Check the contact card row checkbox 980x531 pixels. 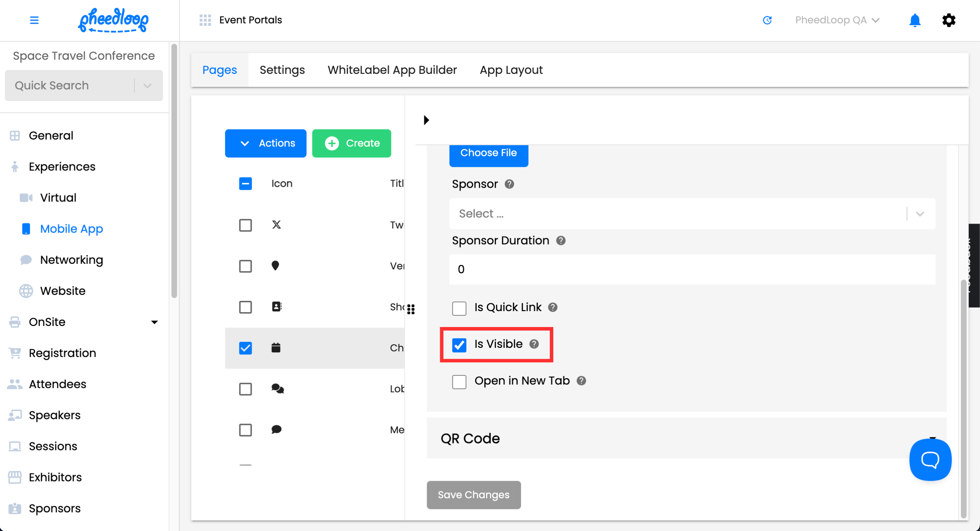click(x=245, y=307)
